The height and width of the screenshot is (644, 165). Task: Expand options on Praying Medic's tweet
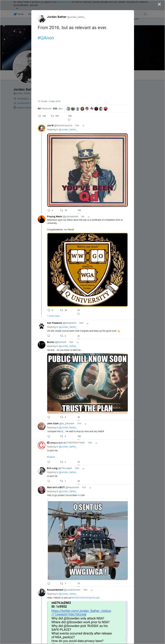coord(89,217)
